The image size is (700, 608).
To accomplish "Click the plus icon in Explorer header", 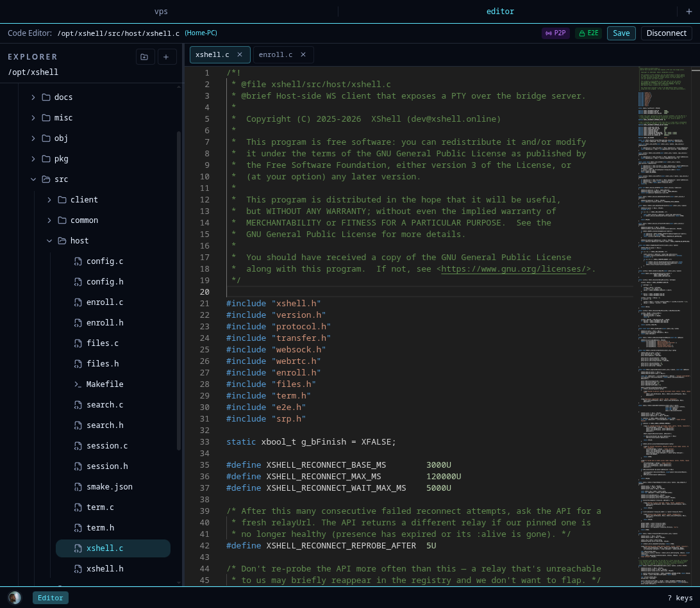I will [166, 56].
